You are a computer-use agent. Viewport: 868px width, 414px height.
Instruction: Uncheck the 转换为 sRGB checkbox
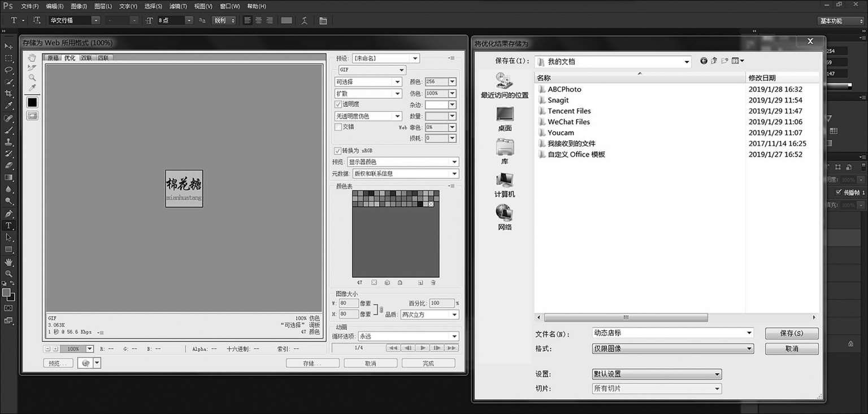[338, 151]
